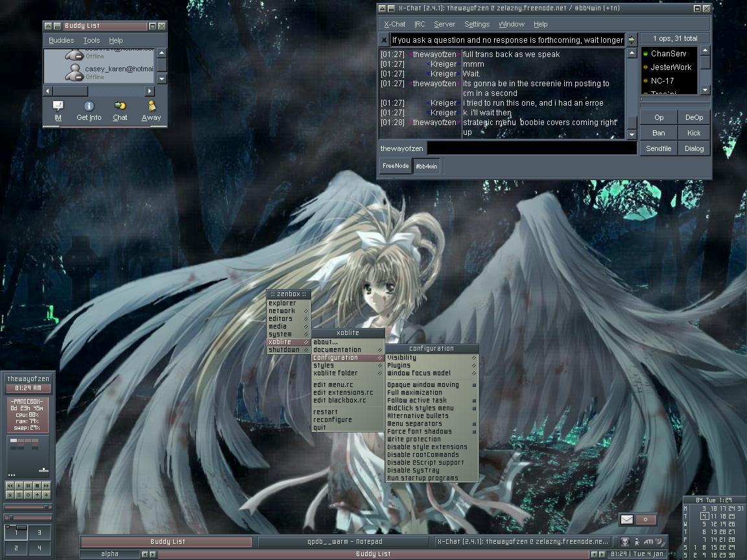The width and height of the screenshot is (747, 560).
Task: Toggle Opaque window moving option
Action: (x=432, y=385)
